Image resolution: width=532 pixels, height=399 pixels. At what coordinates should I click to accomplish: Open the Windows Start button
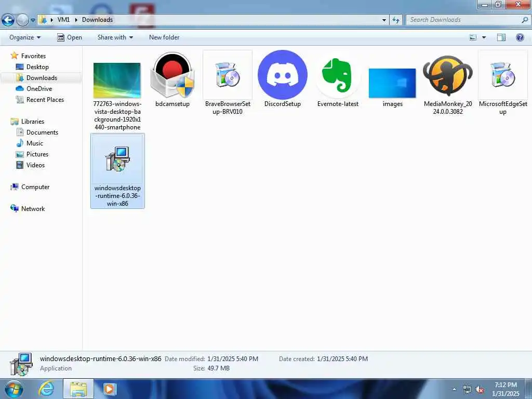14,389
